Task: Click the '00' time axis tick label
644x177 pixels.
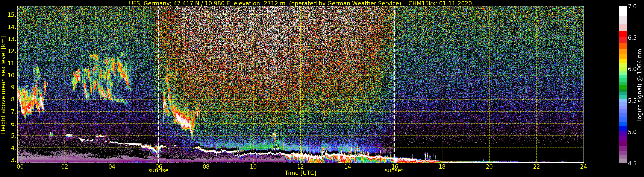Action: coord(20,166)
